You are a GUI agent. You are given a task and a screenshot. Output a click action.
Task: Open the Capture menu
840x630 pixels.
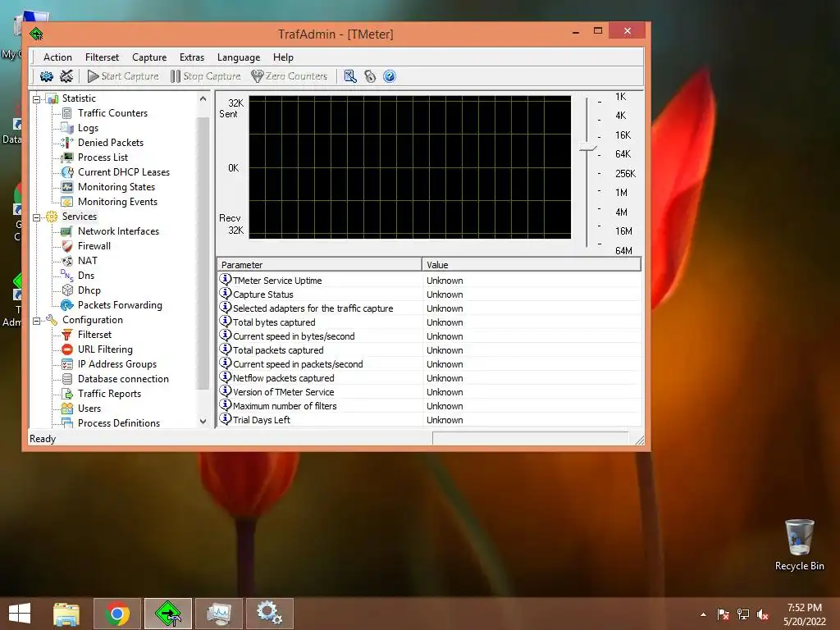[x=149, y=57]
